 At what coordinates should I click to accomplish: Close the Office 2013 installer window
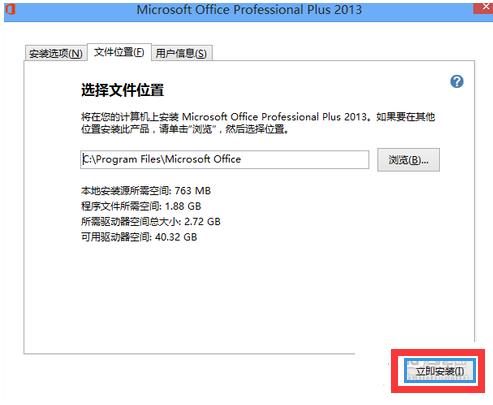[x=484, y=7]
